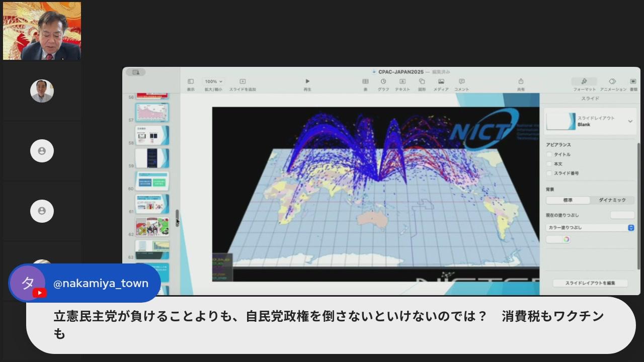Viewport: 644px width, 362px height.
Task: Click the second participant's profile photo
Action: (x=42, y=91)
